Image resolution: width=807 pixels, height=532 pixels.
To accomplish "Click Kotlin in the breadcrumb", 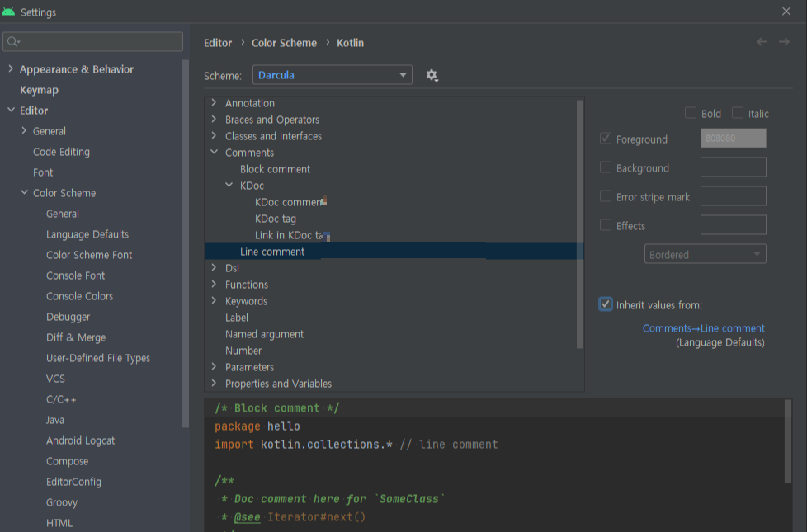I will point(350,43).
